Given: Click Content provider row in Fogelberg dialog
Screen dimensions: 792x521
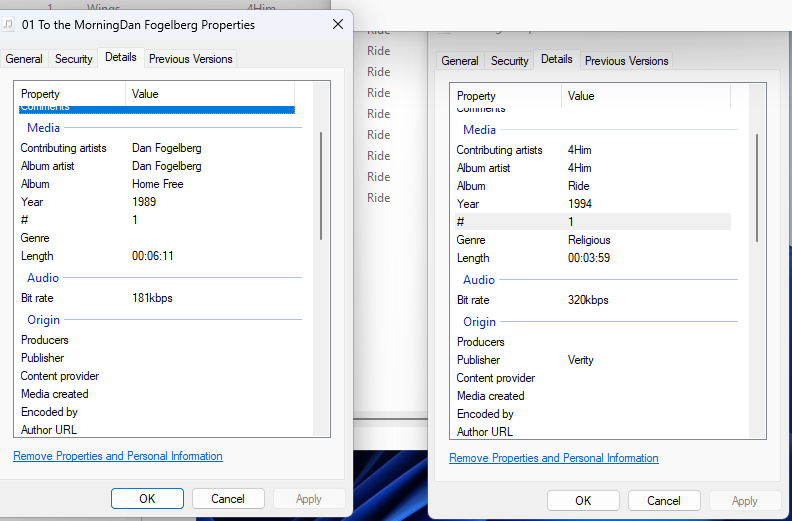Looking at the screenshot, I should (157, 376).
